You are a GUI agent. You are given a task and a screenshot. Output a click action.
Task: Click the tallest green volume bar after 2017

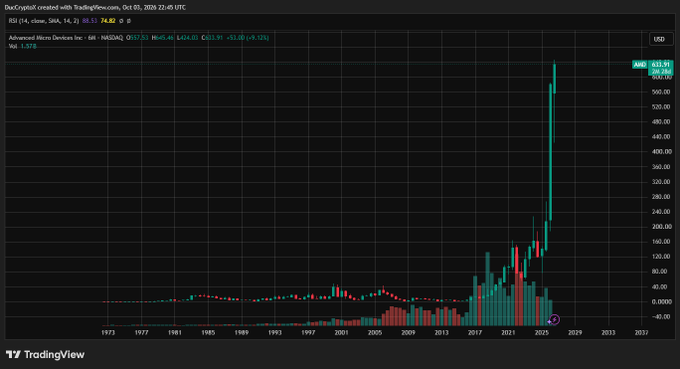click(x=487, y=289)
